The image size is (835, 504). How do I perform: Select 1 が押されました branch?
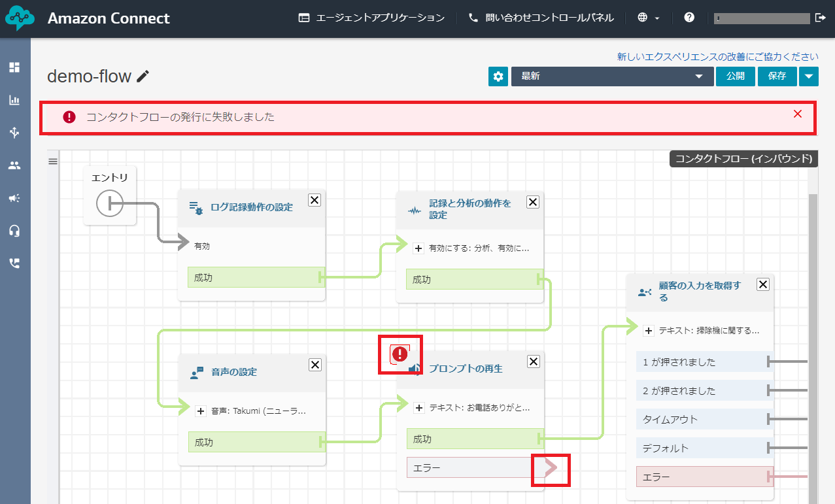click(x=705, y=361)
